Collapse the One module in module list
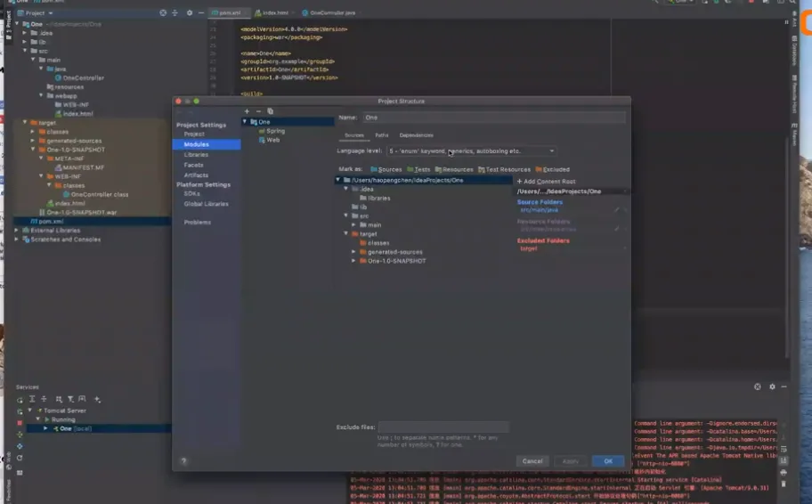Screen dimensions: 812x504 [x=245, y=122]
